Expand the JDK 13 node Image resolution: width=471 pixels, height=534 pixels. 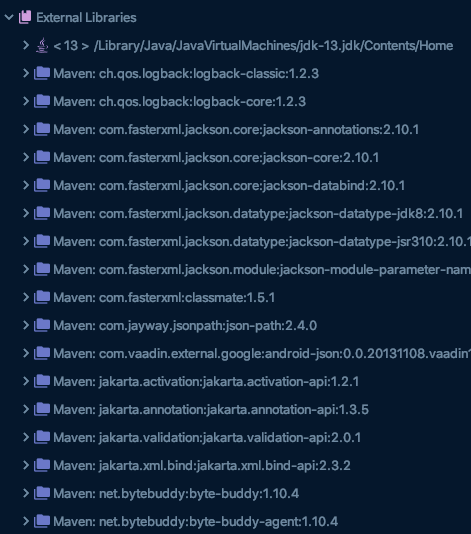point(26,45)
